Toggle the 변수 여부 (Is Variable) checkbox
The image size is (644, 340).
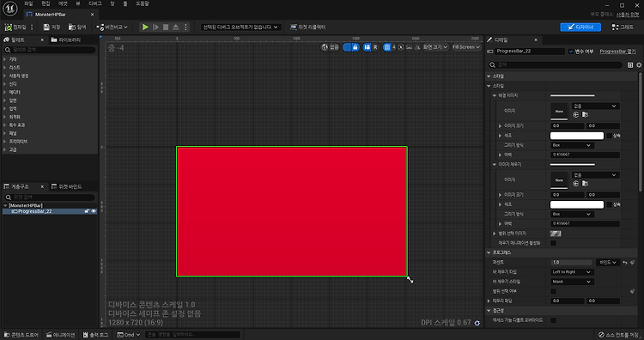coord(571,52)
